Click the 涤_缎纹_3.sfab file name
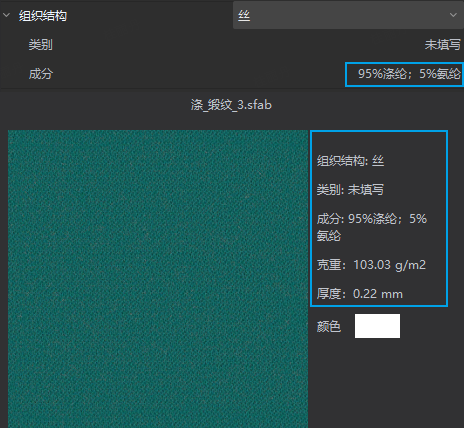This screenshot has height=428, width=464. pyautogui.click(x=231, y=105)
